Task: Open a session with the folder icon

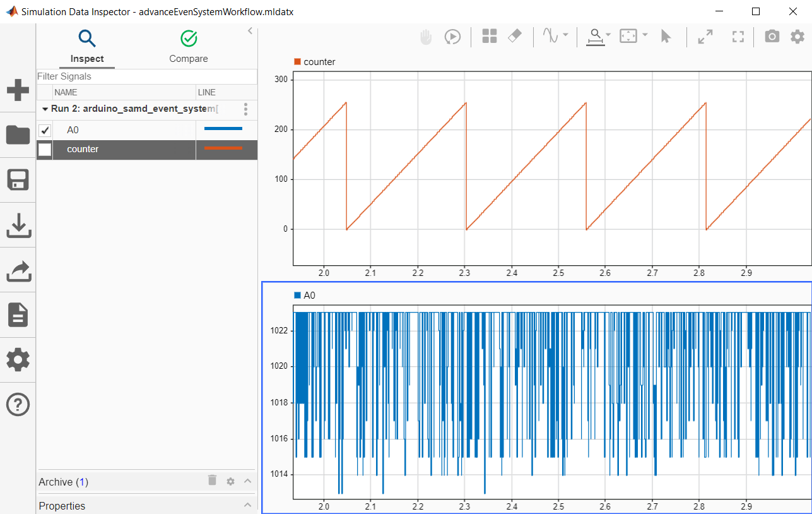Action: [x=18, y=135]
